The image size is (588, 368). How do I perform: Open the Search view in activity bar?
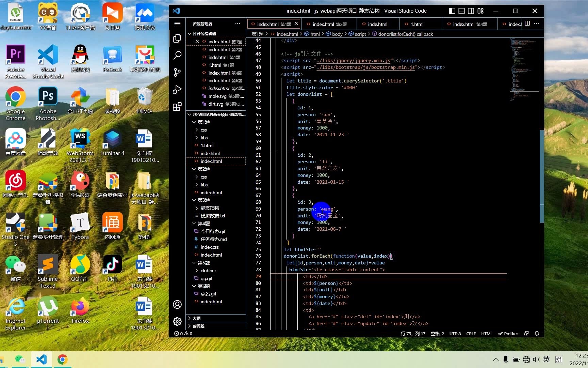(x=177, y=55)
